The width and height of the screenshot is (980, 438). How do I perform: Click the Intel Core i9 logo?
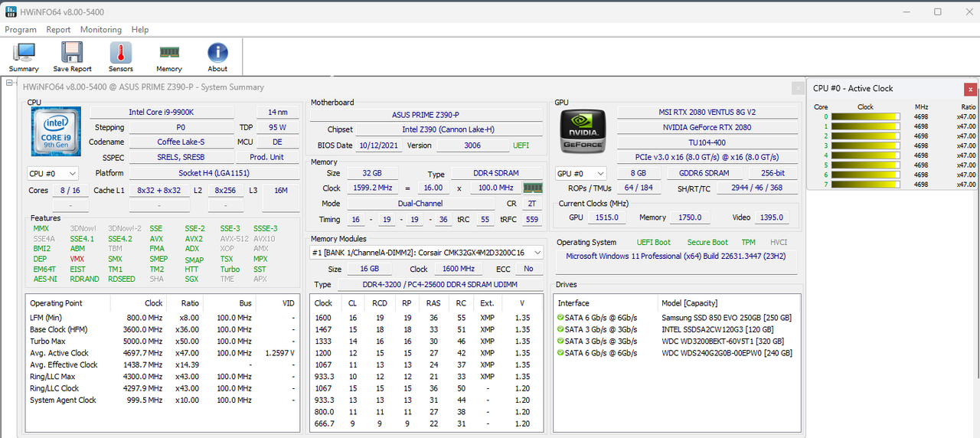(54, 130)
